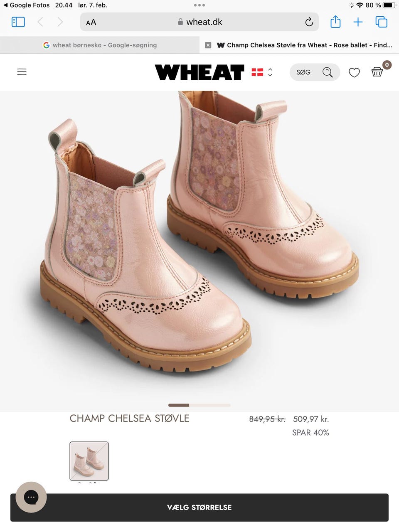Open a new tab with the plus icon

pyautogui.click(x=358, y=22)
